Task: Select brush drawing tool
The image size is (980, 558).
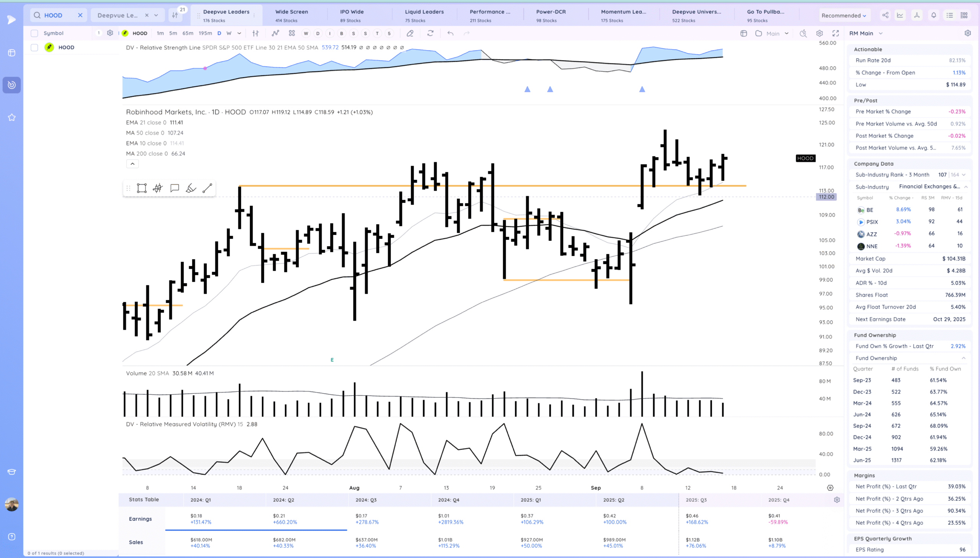Action: click(x=191, y=188)
